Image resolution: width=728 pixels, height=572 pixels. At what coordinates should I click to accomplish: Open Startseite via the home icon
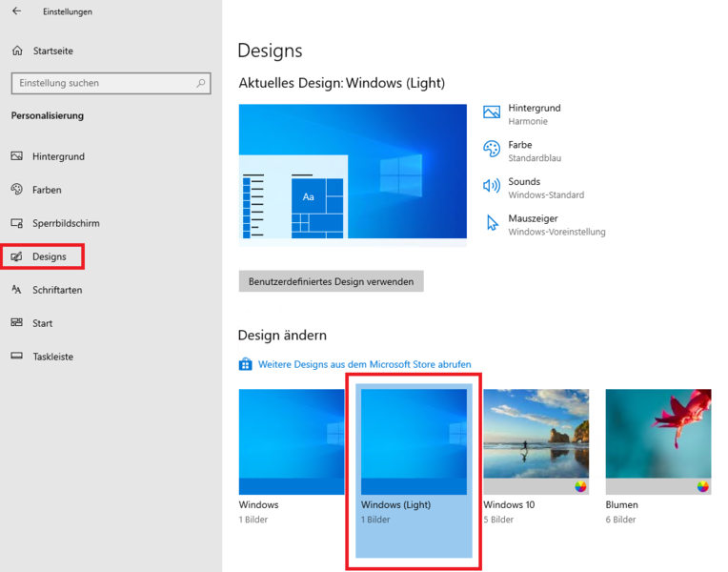tap(17, 51)
